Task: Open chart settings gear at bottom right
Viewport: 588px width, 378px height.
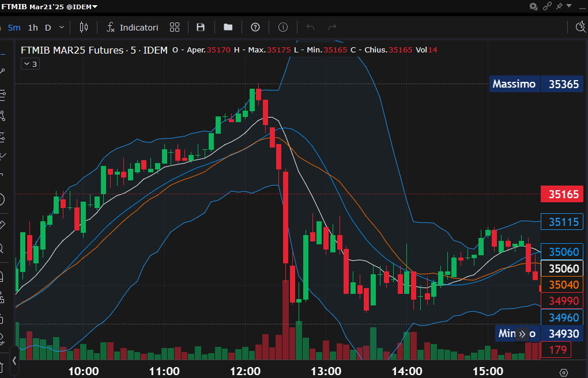Action: click(564, 372)
